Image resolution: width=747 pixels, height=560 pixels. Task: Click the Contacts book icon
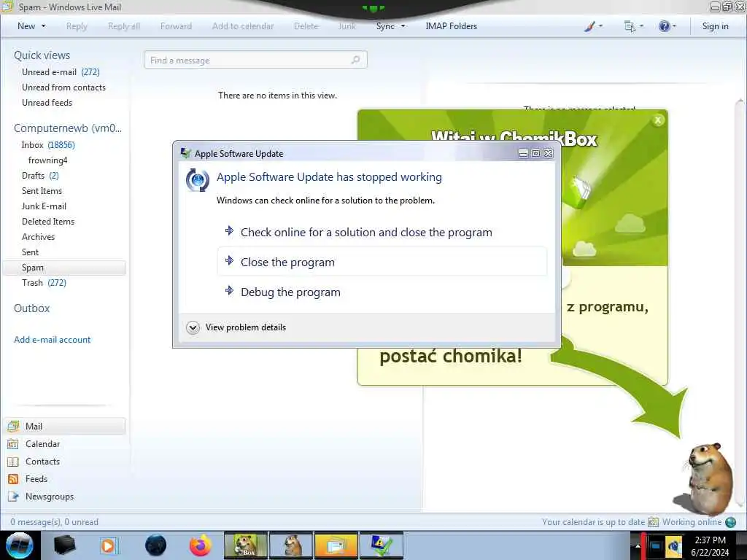point(13,462)
